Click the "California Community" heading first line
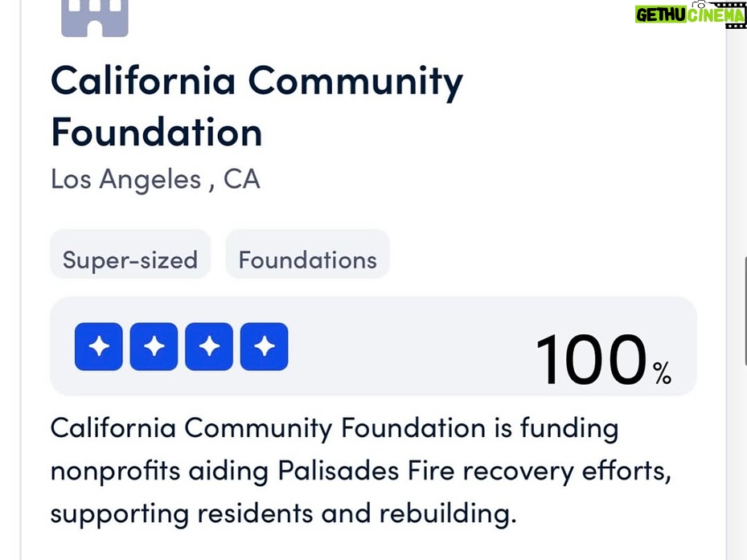Image resolution: width=747 pixels, height=560 pixels. [257, 81]
